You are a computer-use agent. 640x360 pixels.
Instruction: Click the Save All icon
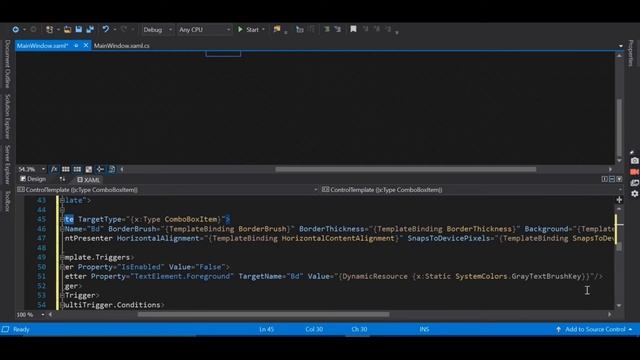tap(90, 29)
